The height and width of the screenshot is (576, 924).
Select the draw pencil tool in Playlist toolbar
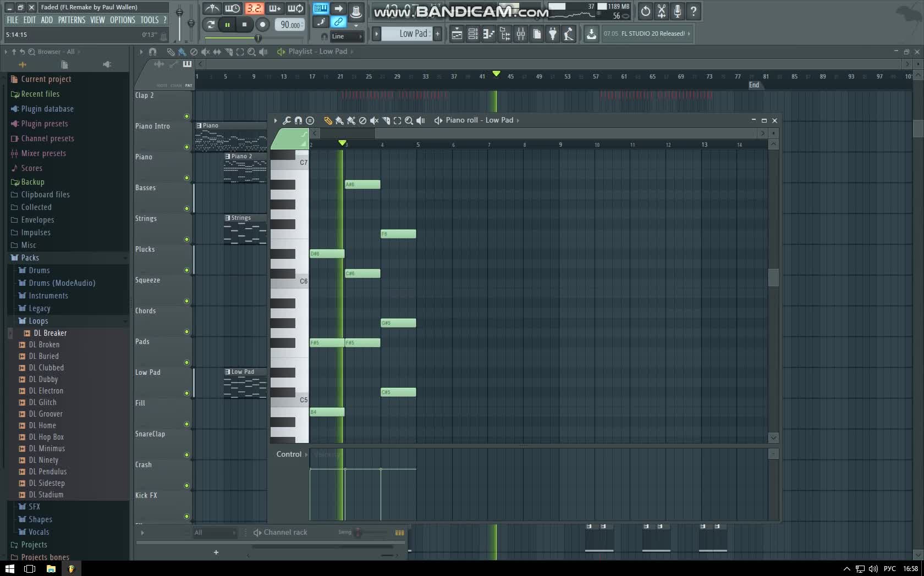click(170, 52)
